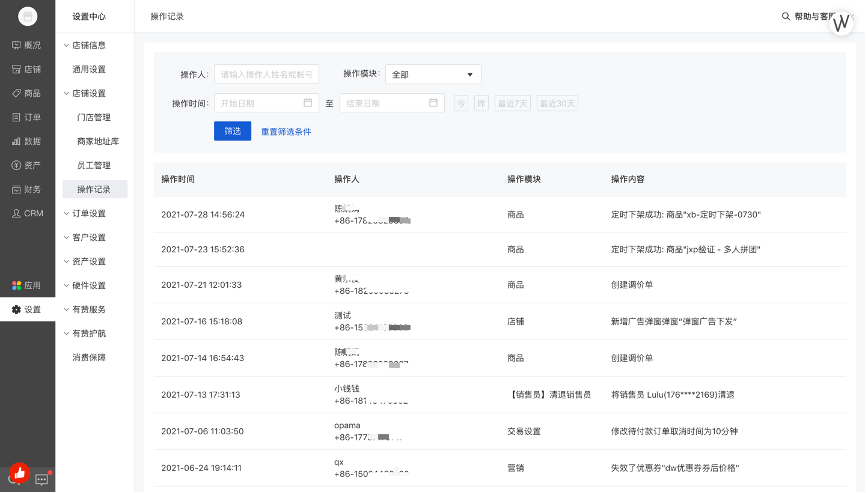Viewport: 866px width, 493px height.
Task: Click 交易设置 module cell
Action: coord(524,431)
